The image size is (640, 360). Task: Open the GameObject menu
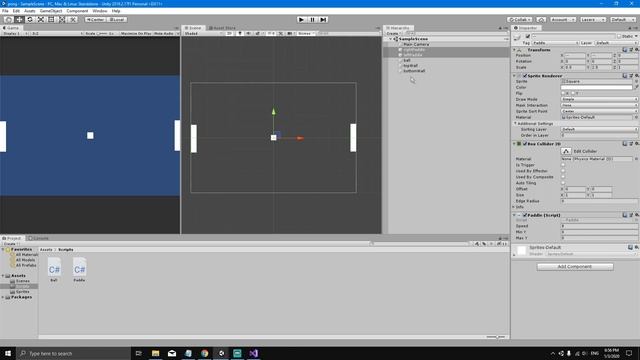[51, 11]
